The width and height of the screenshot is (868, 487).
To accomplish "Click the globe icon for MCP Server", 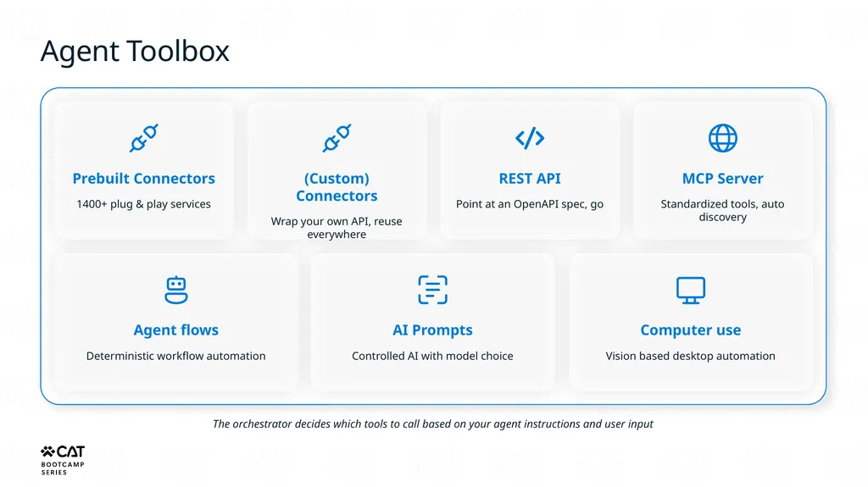I will point(723,138).
